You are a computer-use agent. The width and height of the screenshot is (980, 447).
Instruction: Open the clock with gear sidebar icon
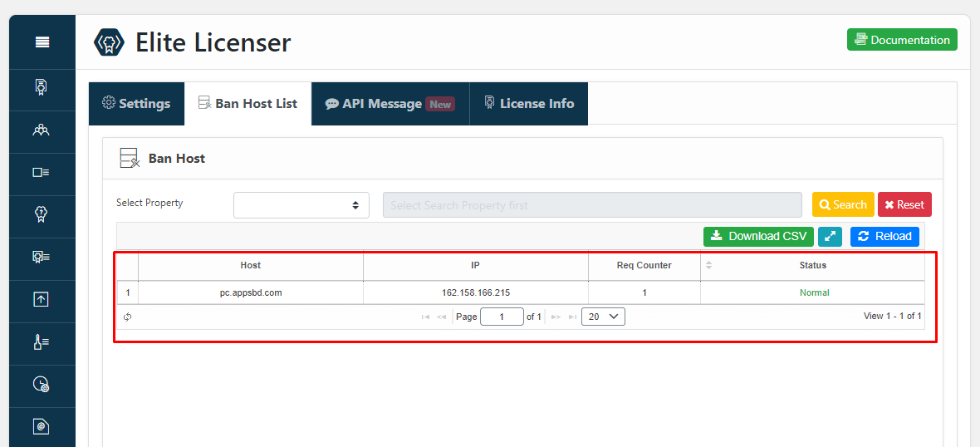pos(42,384)
